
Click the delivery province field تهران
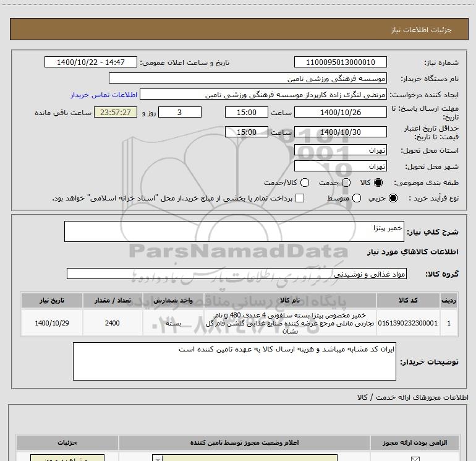click(340, 150)
